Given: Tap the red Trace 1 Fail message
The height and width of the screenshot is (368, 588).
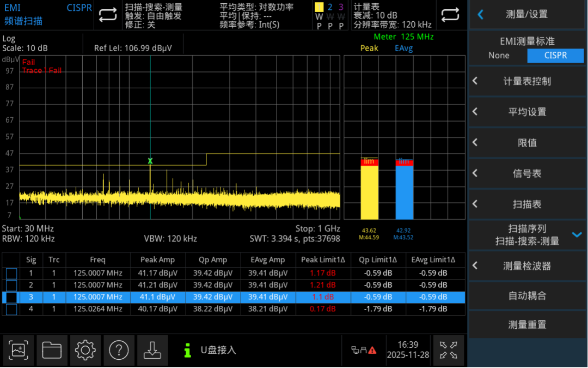Looking at the screenshot, I should [41, 70].
